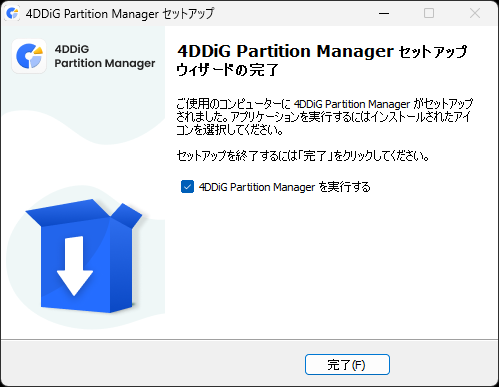The width and height of the screenshot is (499, 387).
Task: Click the blue '4DDiG Partition Manager' name in the paragraph
Action: click(x=352, y=104)
